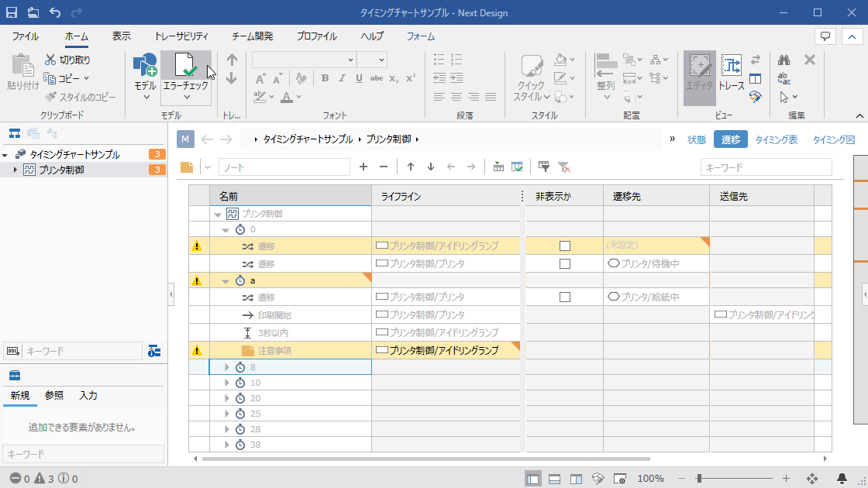
Task: Run the Error Check (エラーチェック)
Action: (x=186, y=70)
